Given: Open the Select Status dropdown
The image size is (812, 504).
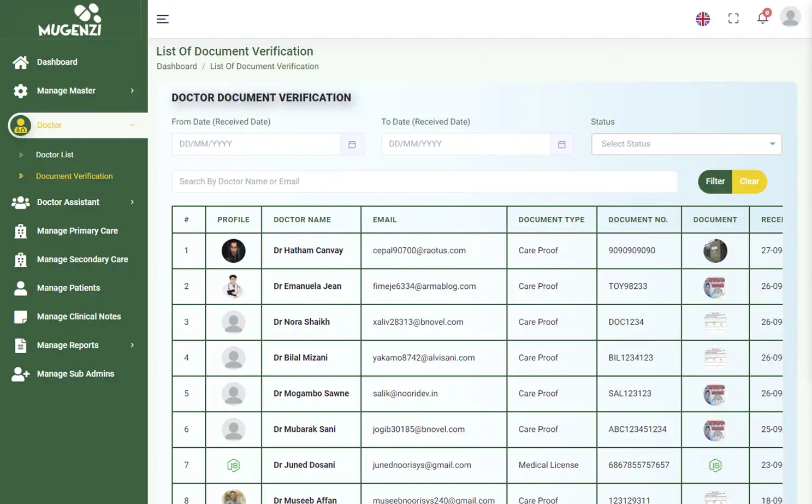Looking at the screenshot, I should [686, 144].
